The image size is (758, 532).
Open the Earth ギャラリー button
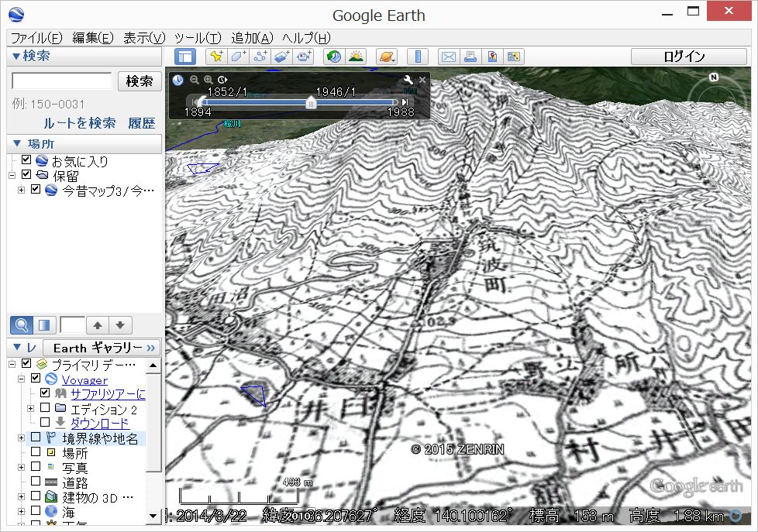102,348
